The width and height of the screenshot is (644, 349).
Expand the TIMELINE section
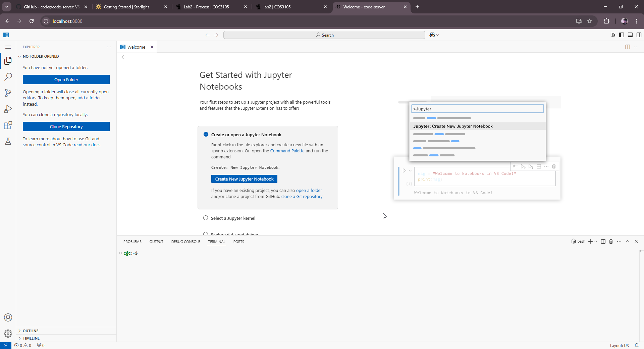tap(31, 338)
